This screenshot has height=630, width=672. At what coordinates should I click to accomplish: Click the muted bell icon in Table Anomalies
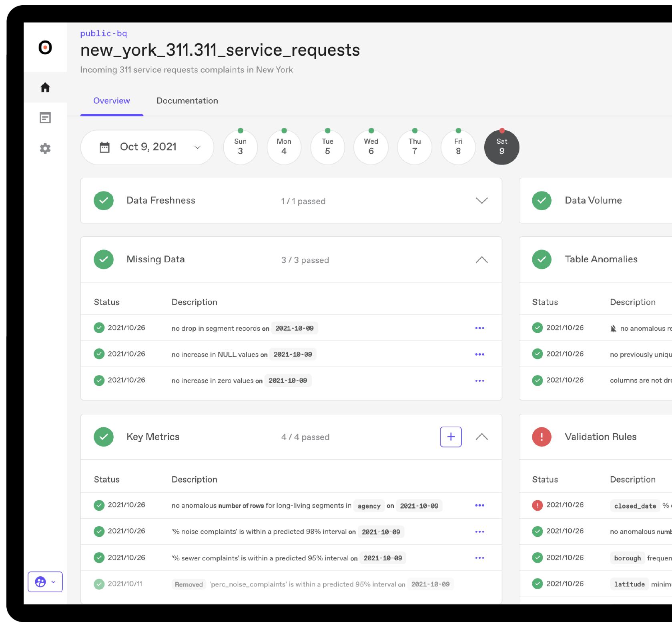613,329
